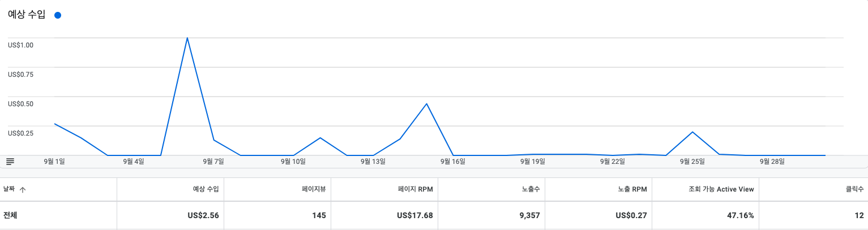The width and height of the screenshot is (868, 230).
Task: Select the 노출 RPM column header
Action: point(632,189)
